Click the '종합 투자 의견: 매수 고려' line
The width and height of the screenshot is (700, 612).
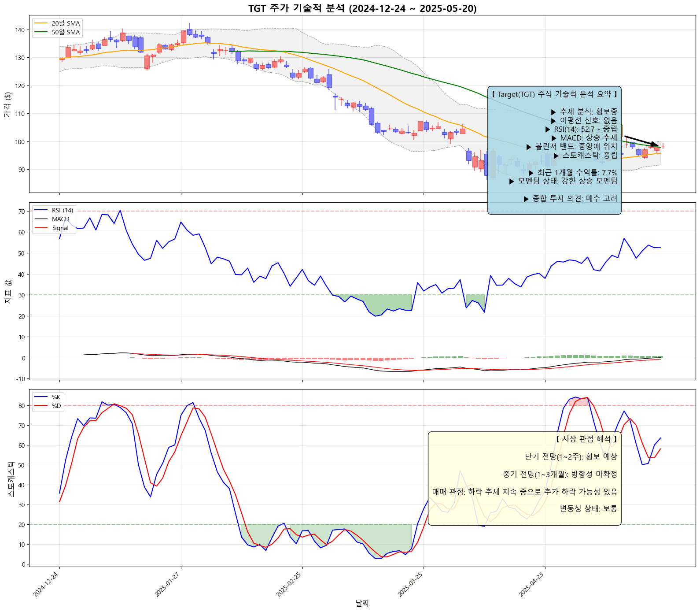pyautogui.click(x=570, y=199)
